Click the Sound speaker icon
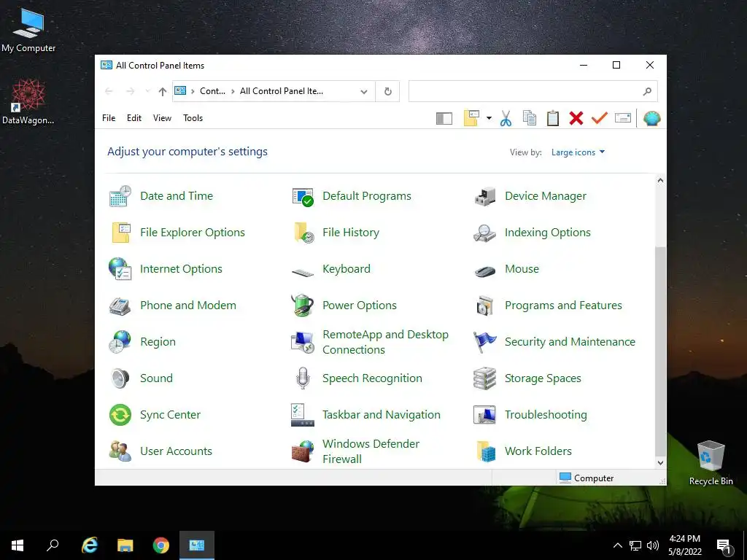747x560 pixels. (x=120, y=378)
